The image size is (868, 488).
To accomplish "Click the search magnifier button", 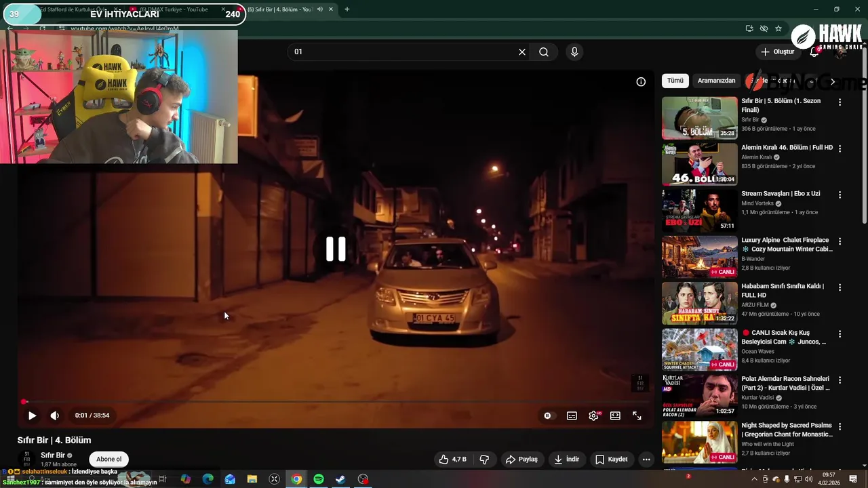I will [544, 52].
